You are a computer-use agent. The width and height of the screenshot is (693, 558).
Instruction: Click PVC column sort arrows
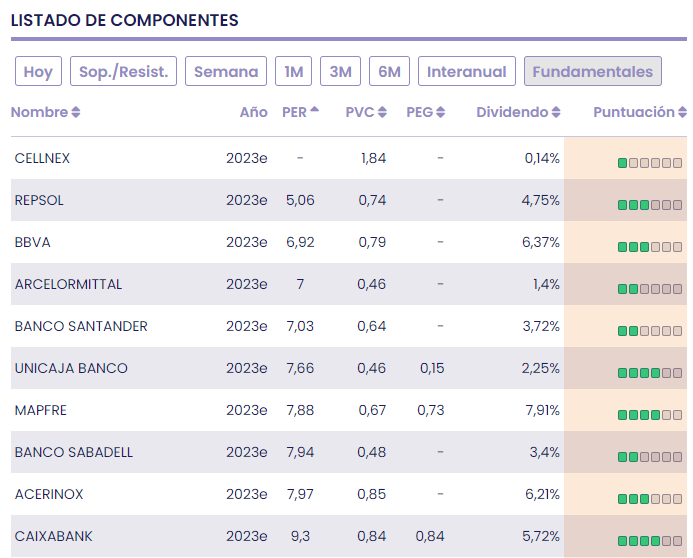point(381,113)
